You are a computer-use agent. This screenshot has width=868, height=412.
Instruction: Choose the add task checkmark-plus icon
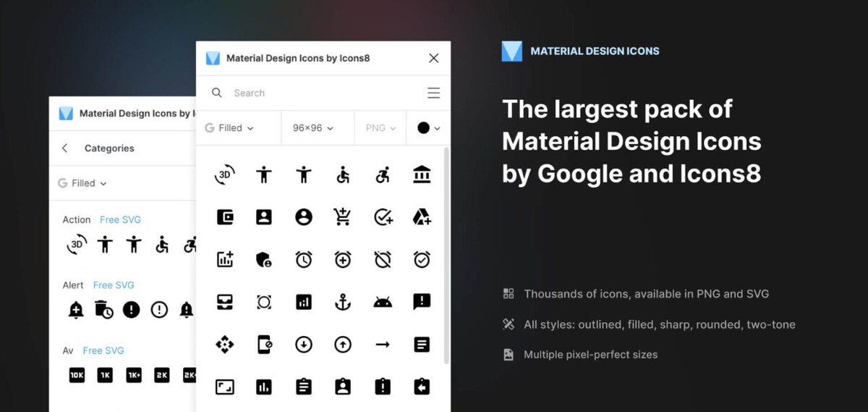pos(383,216)
